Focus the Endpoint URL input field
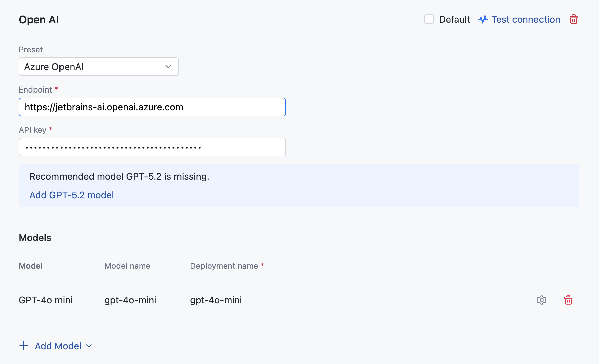 click(152, 107)
